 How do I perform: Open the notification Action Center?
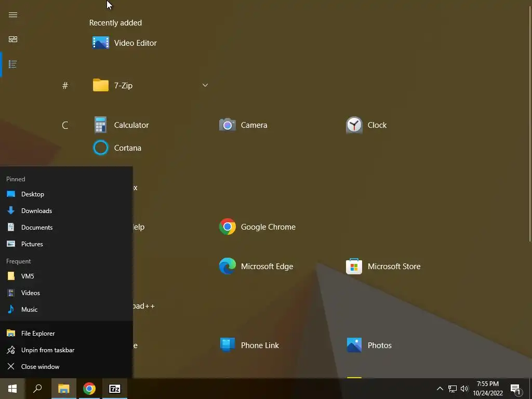pos(516,389)
